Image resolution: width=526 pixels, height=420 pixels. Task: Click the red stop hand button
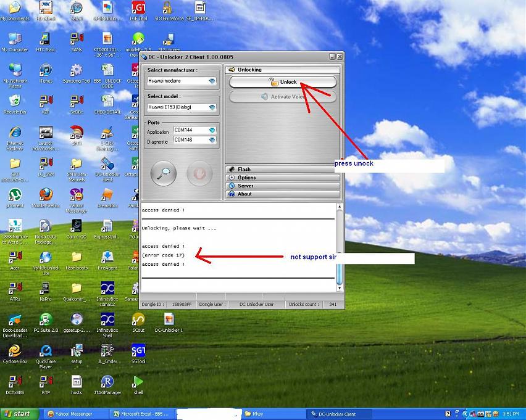[x=199, y=173]
